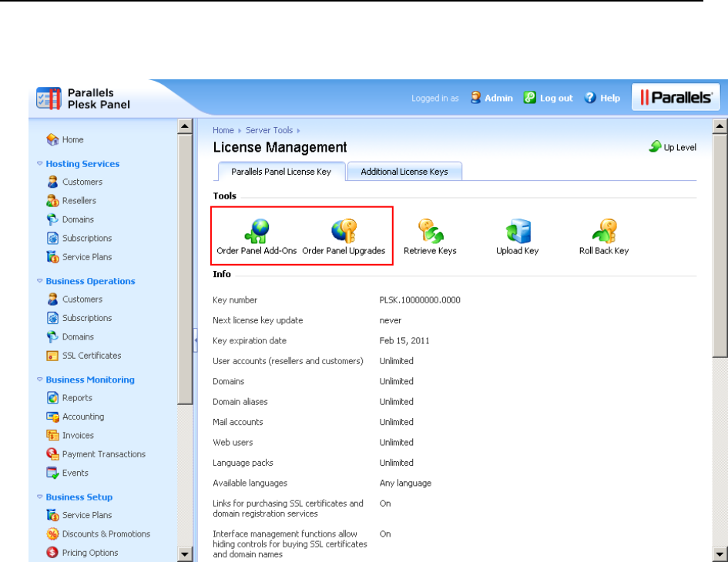Click the Invoices icon in sidebar

(52, 435)
